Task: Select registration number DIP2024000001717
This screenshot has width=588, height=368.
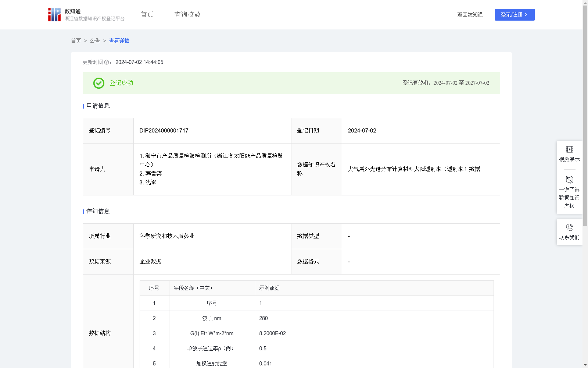Action: (164, 131)
